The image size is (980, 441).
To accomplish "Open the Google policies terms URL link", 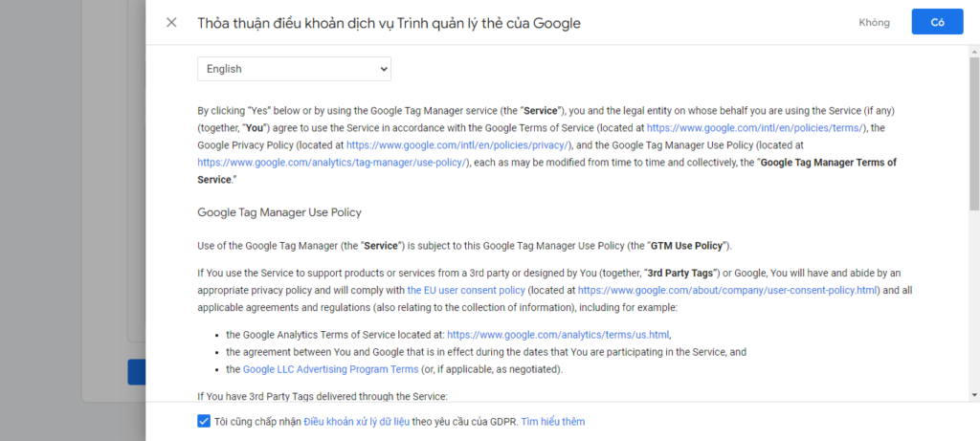I will (756, 127).
